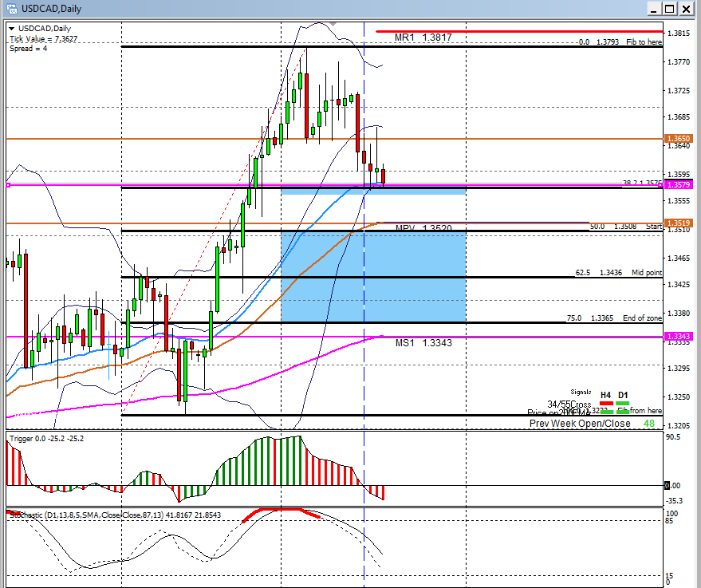Click the orange 1.3519 price tag

[x=678, y=223]
